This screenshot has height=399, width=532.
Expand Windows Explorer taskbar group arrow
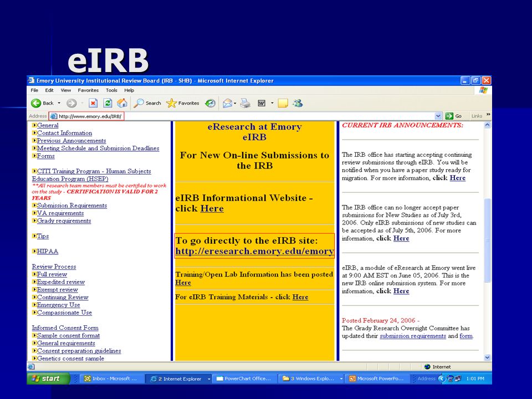(341, 379)
